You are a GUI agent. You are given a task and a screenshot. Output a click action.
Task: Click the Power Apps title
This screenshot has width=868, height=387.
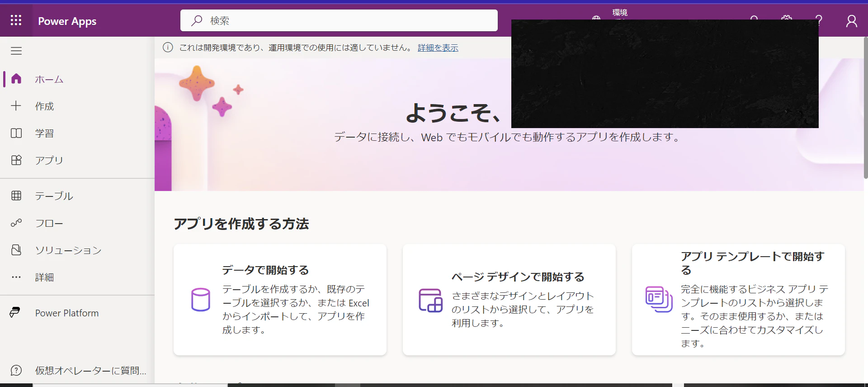[x=67, y=21]
